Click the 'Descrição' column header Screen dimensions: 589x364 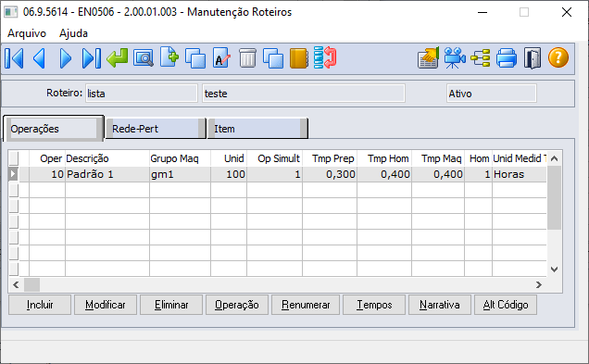107,158
